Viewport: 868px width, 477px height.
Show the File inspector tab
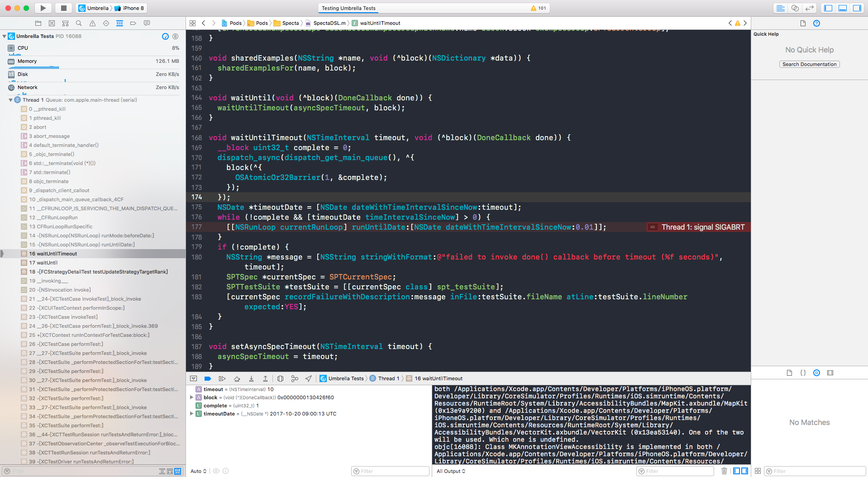point(803,24)
